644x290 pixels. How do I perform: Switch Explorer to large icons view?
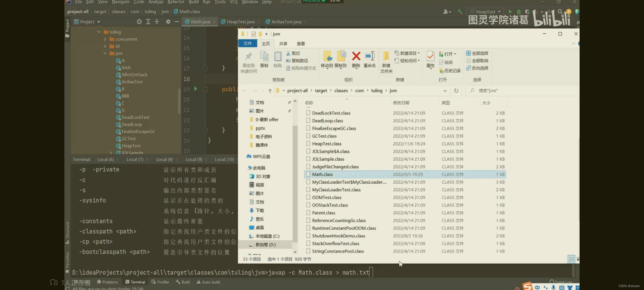[578, 259]
